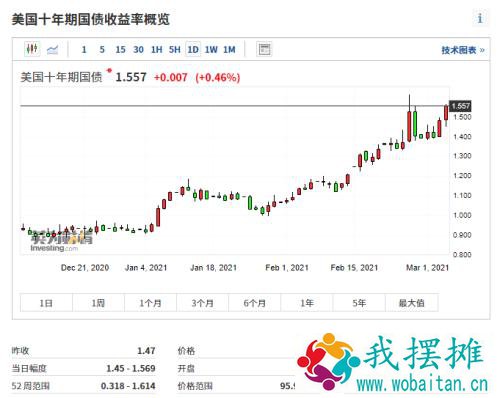
Task: Click the 价格范围 label
Action: tap(195, 386)
